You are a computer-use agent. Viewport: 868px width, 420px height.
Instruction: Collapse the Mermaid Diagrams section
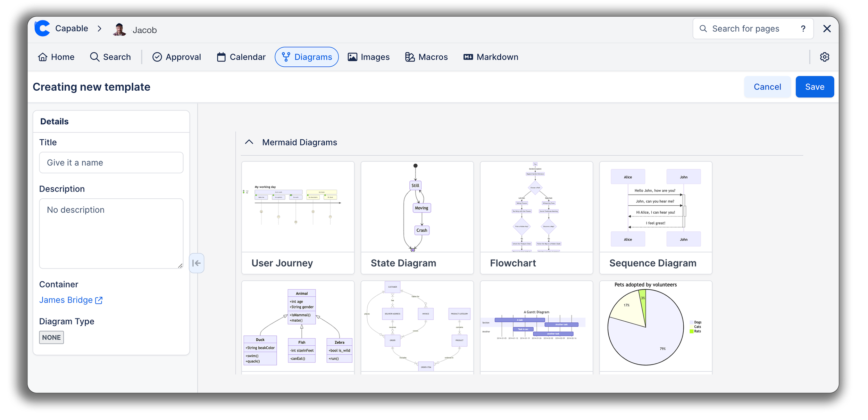coord(249,142)
